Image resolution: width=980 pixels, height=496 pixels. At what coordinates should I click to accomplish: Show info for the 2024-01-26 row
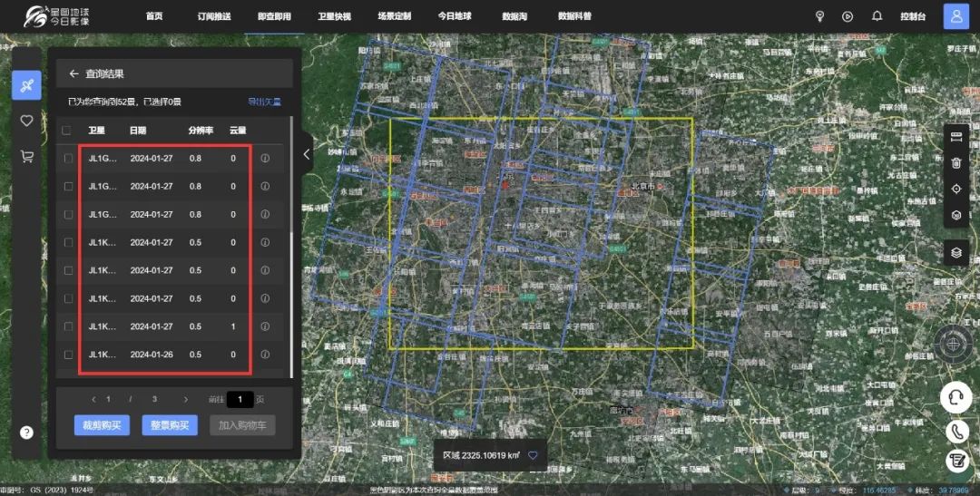click(265, 355)
